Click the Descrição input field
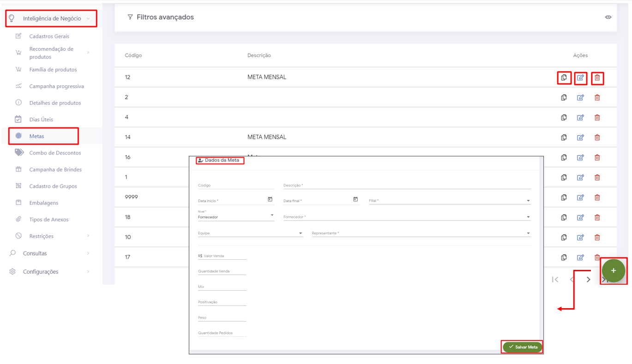 (x=406, y=185)
